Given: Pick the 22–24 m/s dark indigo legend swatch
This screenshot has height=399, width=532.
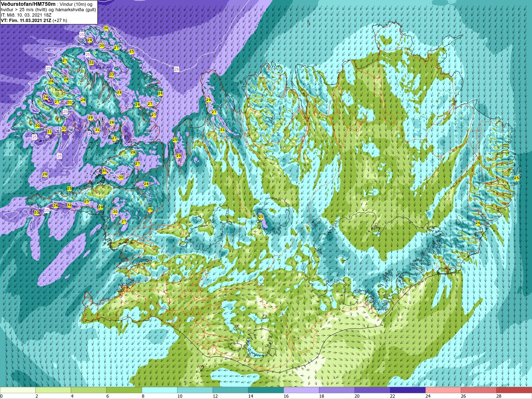Looking at the screenshot, I should pos(408,390).
